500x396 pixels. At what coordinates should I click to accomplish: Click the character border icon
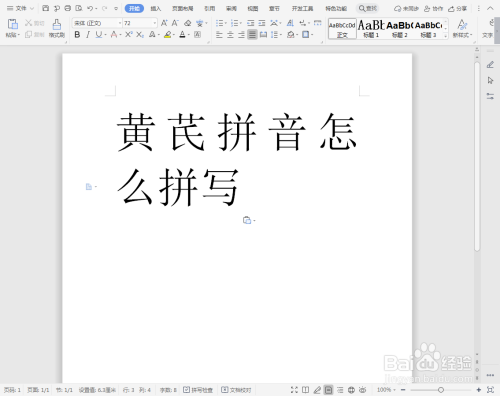197,34
